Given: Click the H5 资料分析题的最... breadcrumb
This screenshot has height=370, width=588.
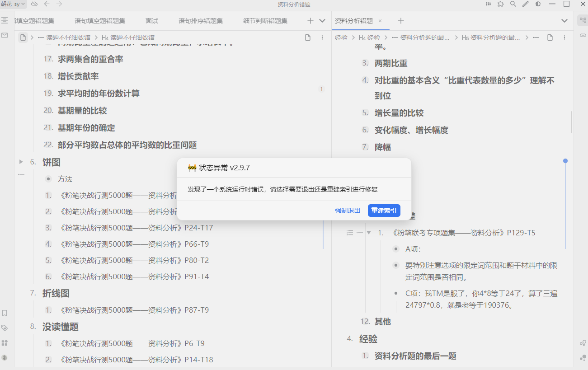Looking at the screenshot, I should [x=491, y=37].
